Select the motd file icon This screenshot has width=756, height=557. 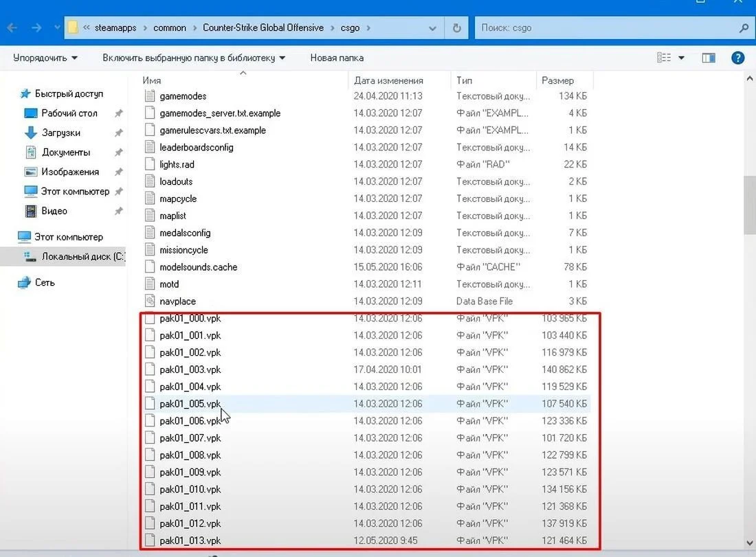pyautogui.click(x=150, y=284)
